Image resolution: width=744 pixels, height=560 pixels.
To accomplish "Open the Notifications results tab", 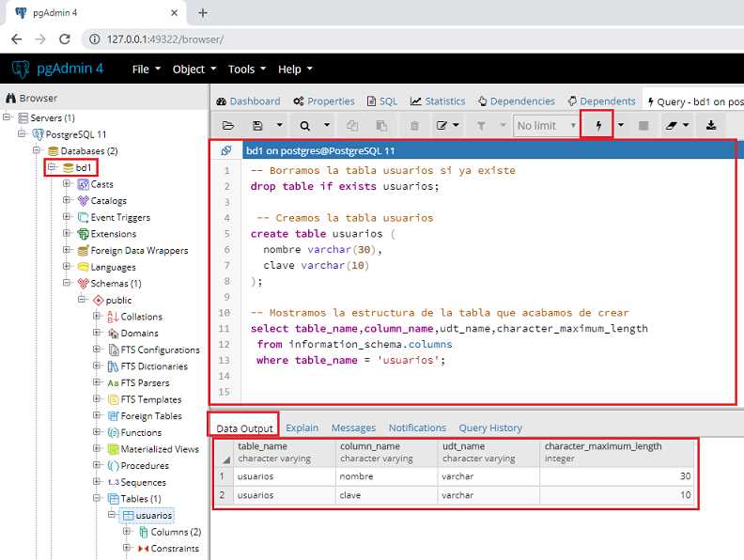I will click(417, 428).
